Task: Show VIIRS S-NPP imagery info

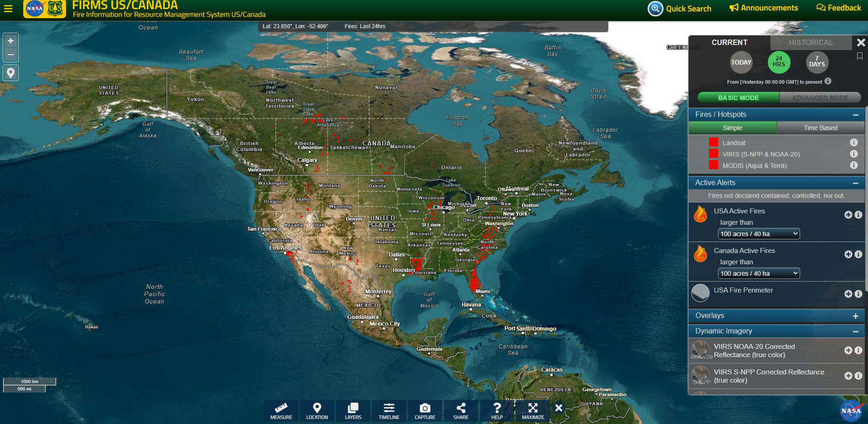Action: (x=858, y=376)
